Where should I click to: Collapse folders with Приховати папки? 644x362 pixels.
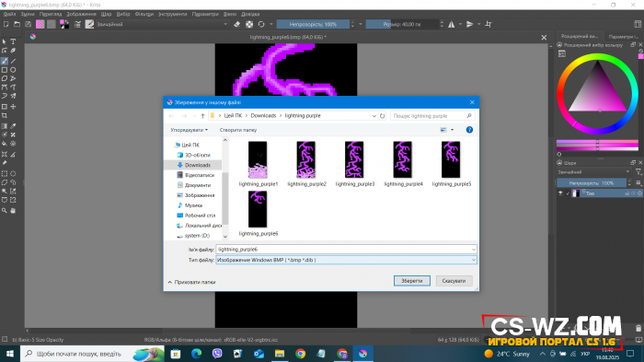tap(191, 282)
